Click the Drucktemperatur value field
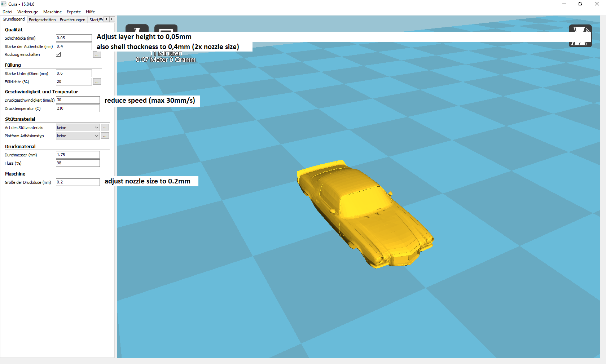 (x=78, y=108)
